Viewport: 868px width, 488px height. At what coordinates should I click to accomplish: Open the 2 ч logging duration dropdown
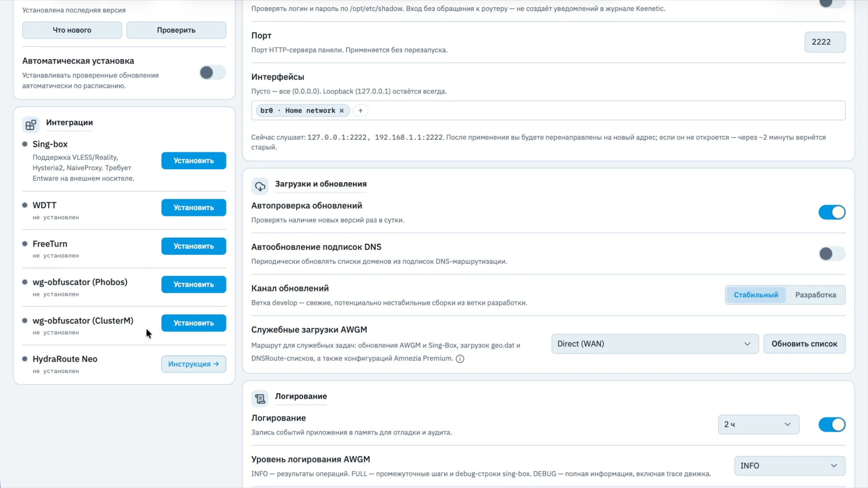(x=758, y=424)
